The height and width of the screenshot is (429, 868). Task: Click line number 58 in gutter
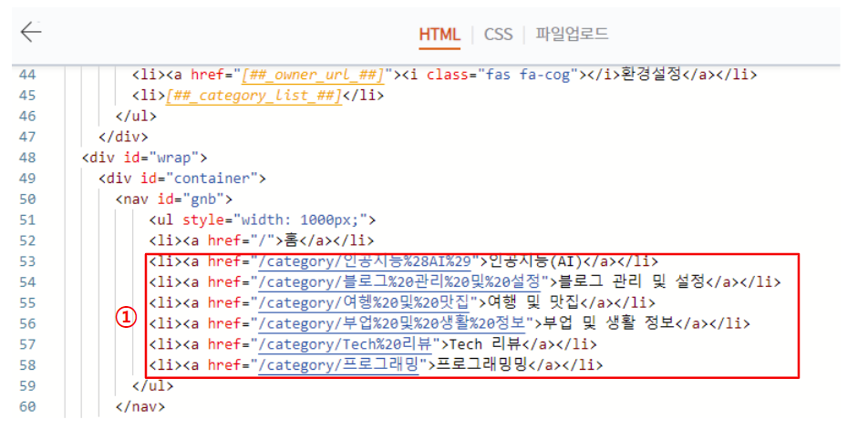point(27,365)
